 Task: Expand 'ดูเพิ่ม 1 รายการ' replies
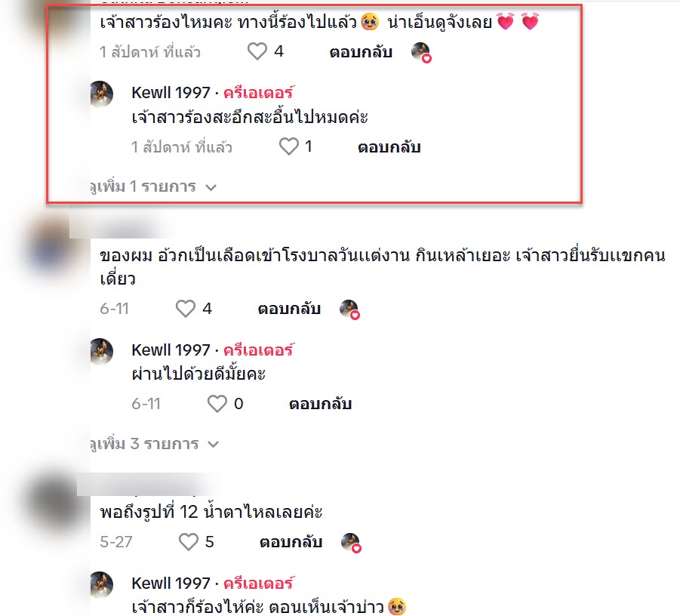coord(152,187)
